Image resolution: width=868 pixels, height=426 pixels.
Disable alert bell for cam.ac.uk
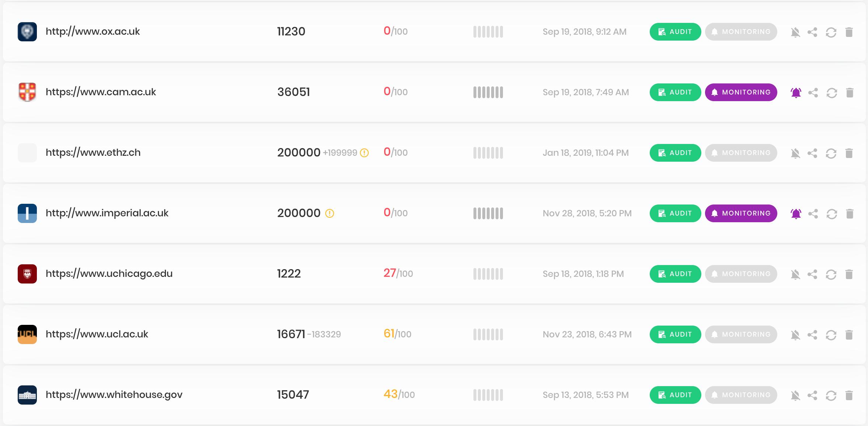click(x=796, y=93)
